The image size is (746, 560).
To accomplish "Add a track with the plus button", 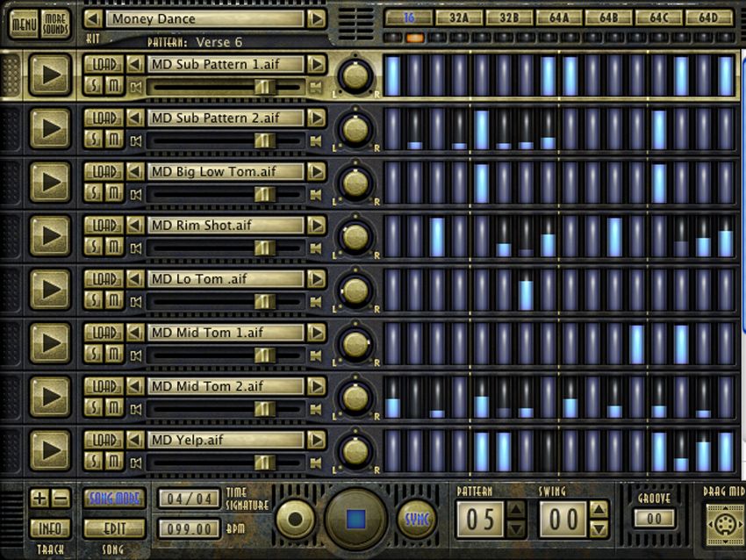I will point(39,499).
